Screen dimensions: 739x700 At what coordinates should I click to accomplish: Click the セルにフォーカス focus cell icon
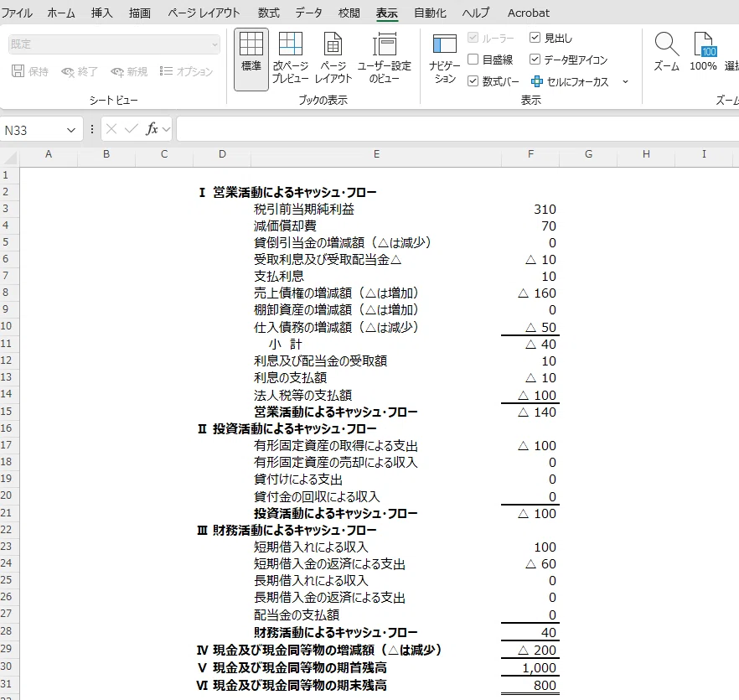pyautogui.click(x=536, y=81)
